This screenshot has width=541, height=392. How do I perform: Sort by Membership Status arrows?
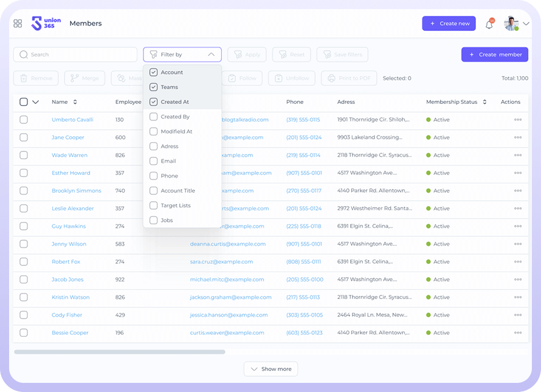pyautogui.click(x=484, y=102)
